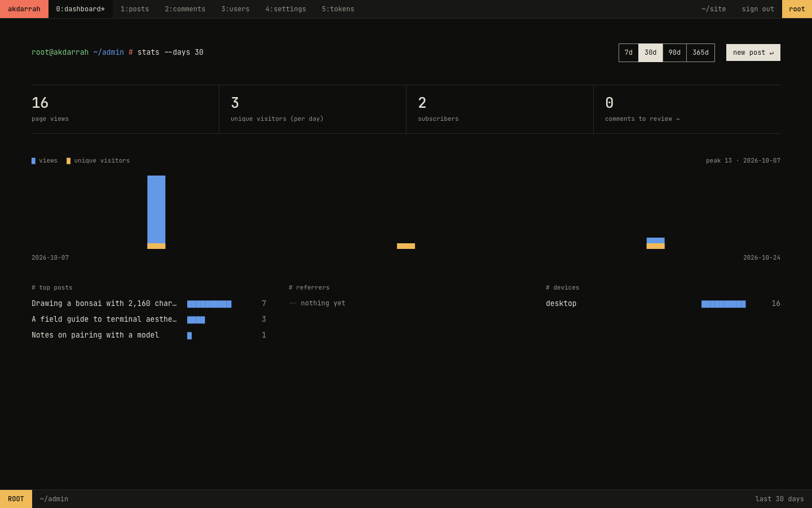Viewport: 812px width, 508px height.
Task: Select the 7d range
Action: pos(629,52)
